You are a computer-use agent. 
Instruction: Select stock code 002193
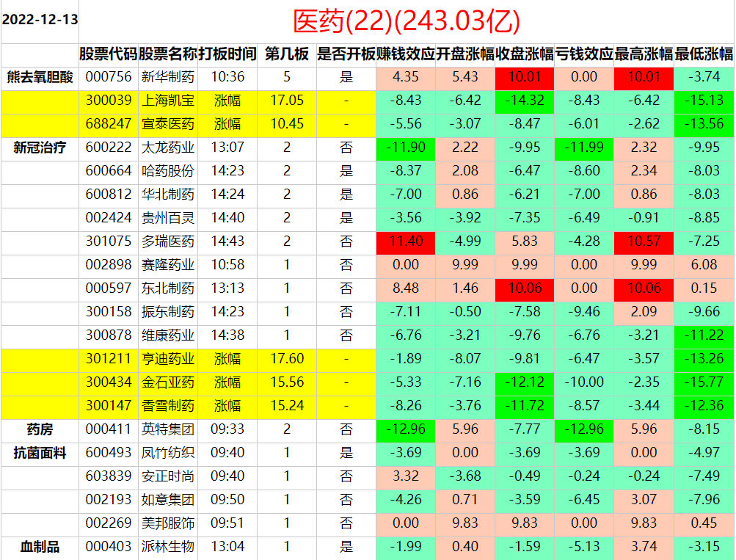109,499
